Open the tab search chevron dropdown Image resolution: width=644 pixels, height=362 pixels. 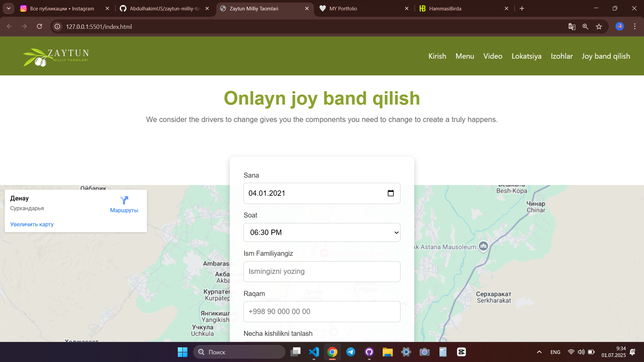pyautogui.click(x=9, y=8)
